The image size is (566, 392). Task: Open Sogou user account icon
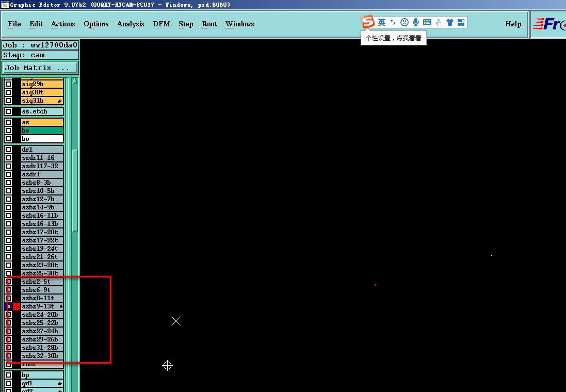pyautogui.click(x=439, y=22)
